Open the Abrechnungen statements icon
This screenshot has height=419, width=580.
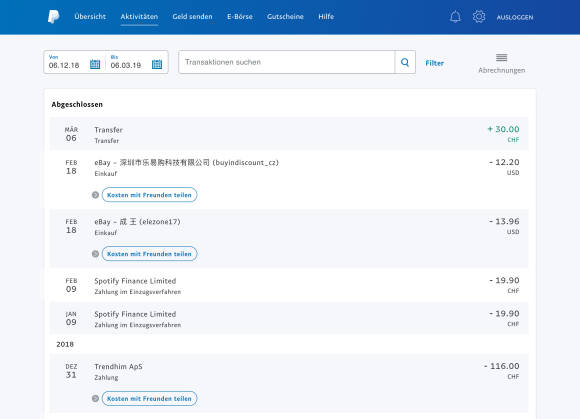pos(502,57)
